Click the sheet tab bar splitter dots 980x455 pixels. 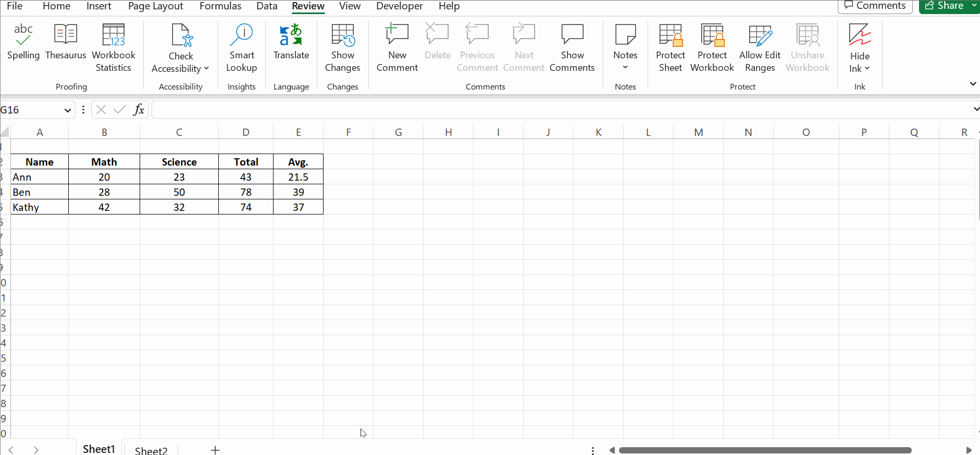[593, 450]
